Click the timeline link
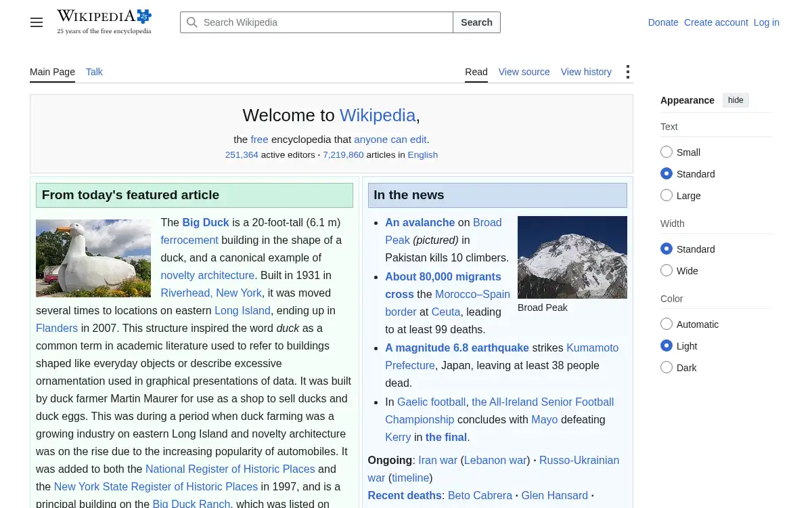 pyautogui.click(x=411, y=478)
